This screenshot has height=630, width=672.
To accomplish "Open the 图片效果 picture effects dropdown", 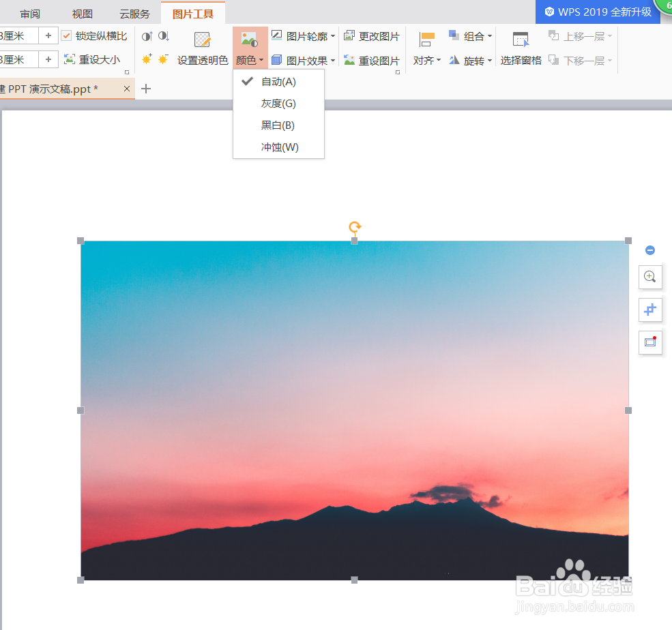I will click(x=304, y=61).
